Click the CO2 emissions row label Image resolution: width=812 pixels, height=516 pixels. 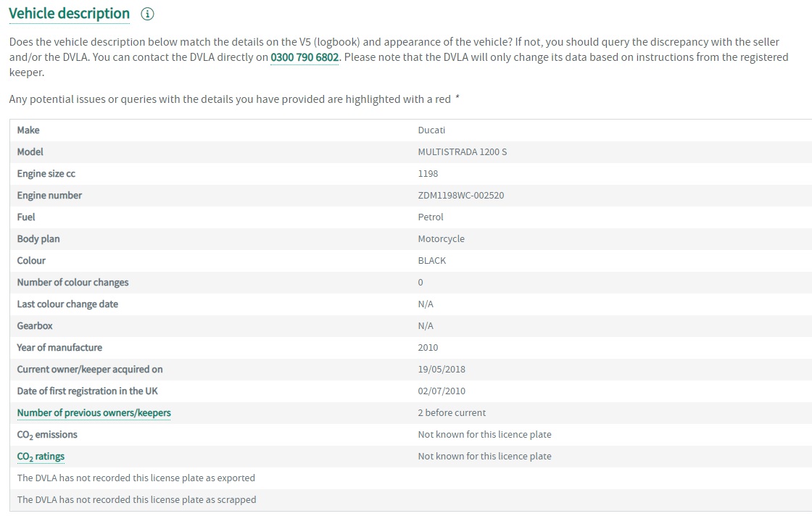(47, 435)
